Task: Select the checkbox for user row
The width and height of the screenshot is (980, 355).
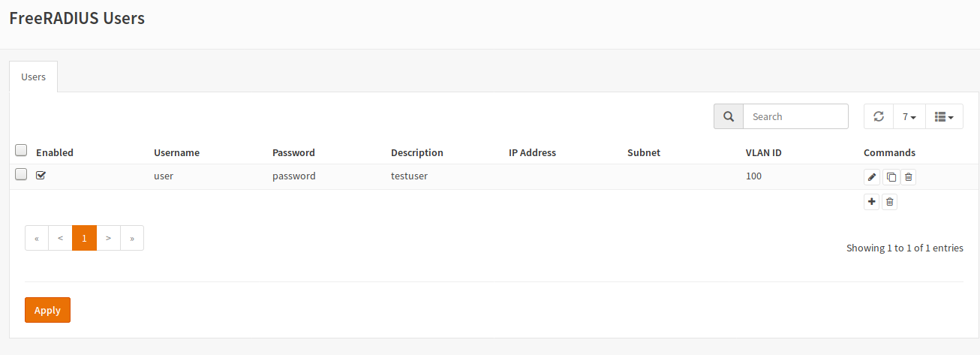Action: click(x=21, y=174)
